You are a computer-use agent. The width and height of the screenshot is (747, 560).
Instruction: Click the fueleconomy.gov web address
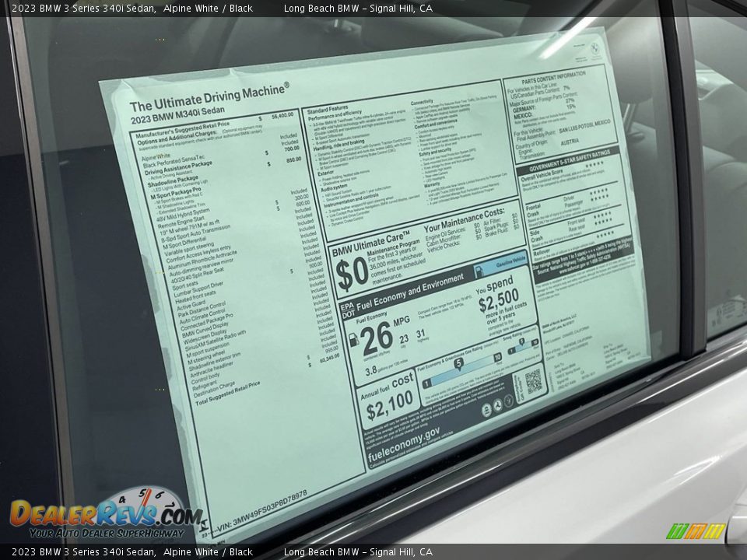click(404, 444)
